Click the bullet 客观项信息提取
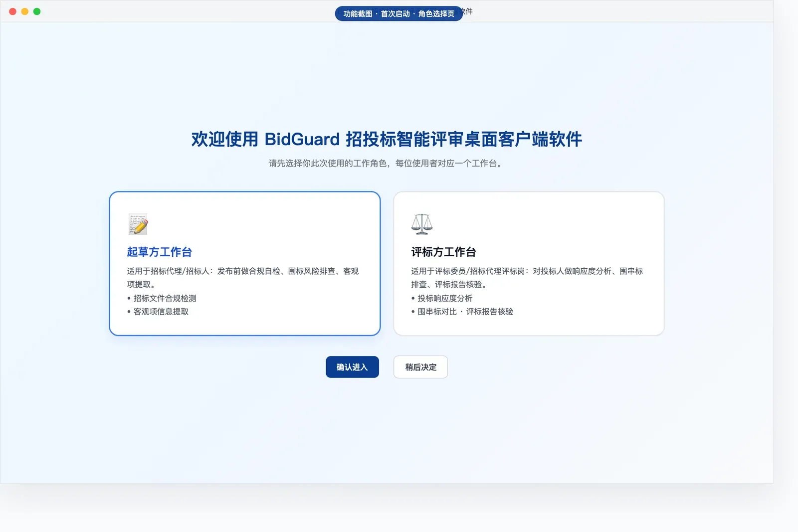798x532 pixels. (158, 312)
